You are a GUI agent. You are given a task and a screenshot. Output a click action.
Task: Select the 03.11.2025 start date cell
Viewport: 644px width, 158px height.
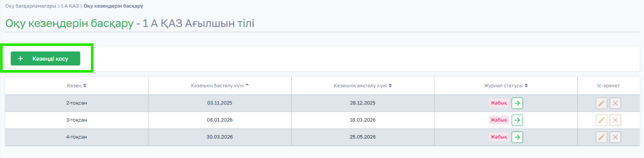220,103
